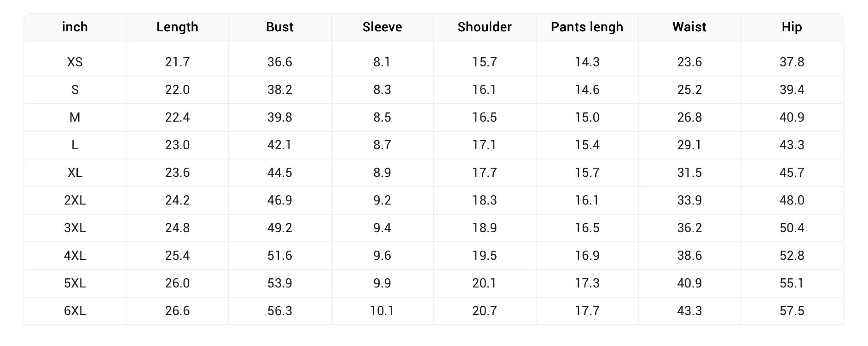Viewport: 868px width, 346px height.
Task: Select the 6XL size row label
Action: click(x=75, y=311)
